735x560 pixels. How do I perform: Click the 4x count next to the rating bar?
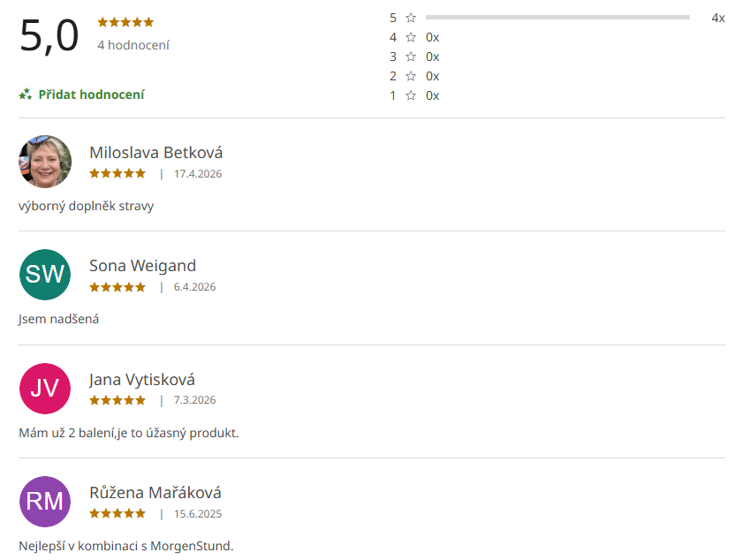coord(717,18)
